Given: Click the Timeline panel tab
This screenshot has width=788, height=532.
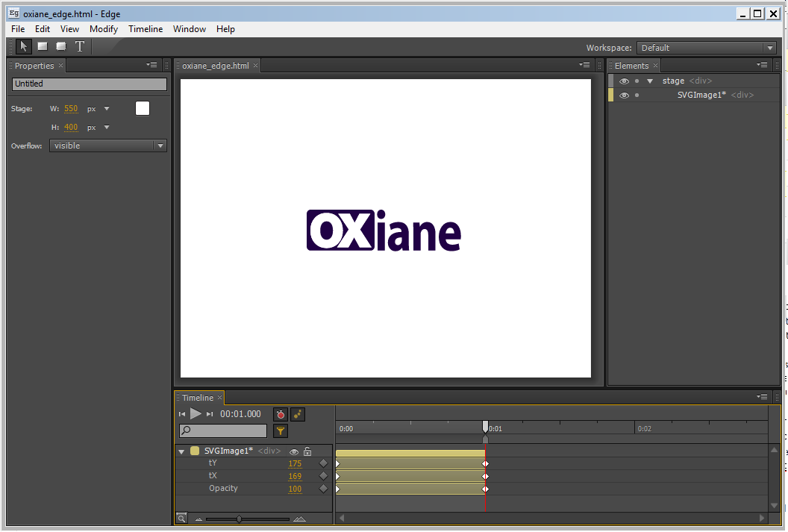Looking at the screenshot, I should (198, 398).
